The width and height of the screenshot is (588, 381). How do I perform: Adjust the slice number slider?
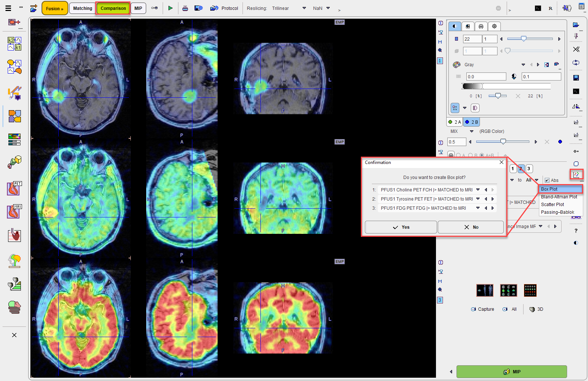[530, 39]
